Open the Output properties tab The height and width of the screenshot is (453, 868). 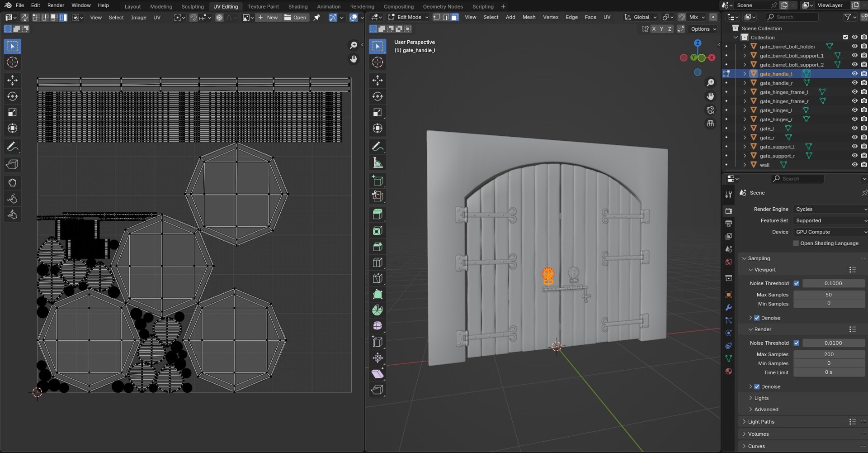coord(728,224)
